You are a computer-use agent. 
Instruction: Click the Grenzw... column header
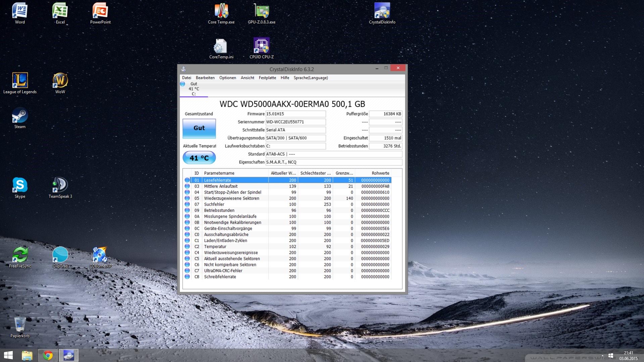pyautogui.click(x=344, y=173)
